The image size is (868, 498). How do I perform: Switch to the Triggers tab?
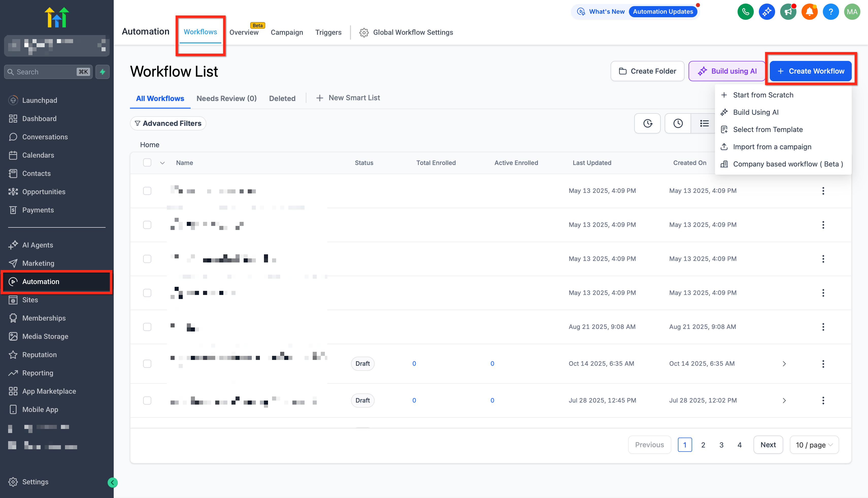point(328,32)
